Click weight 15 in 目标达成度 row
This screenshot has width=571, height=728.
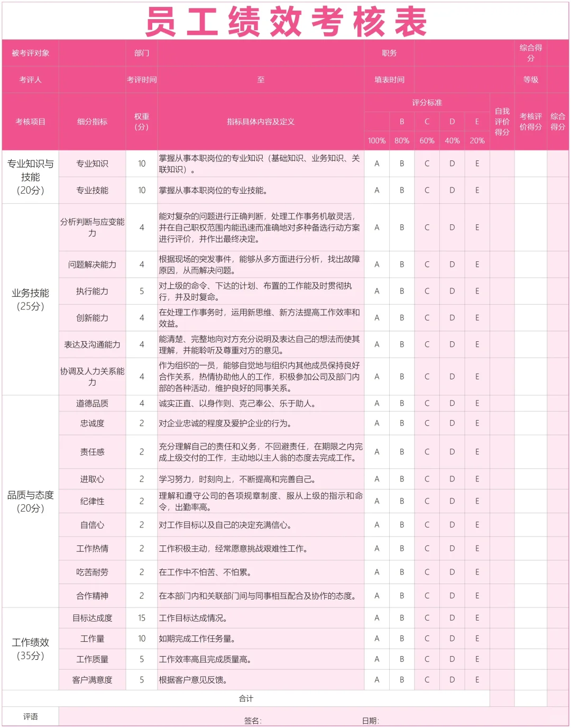coord(142,618)
